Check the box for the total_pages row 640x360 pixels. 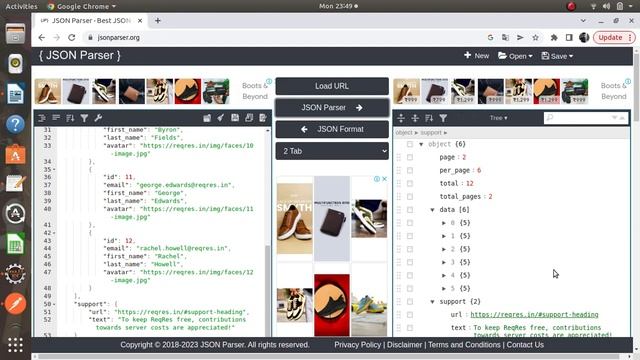[x=410, y=196]
